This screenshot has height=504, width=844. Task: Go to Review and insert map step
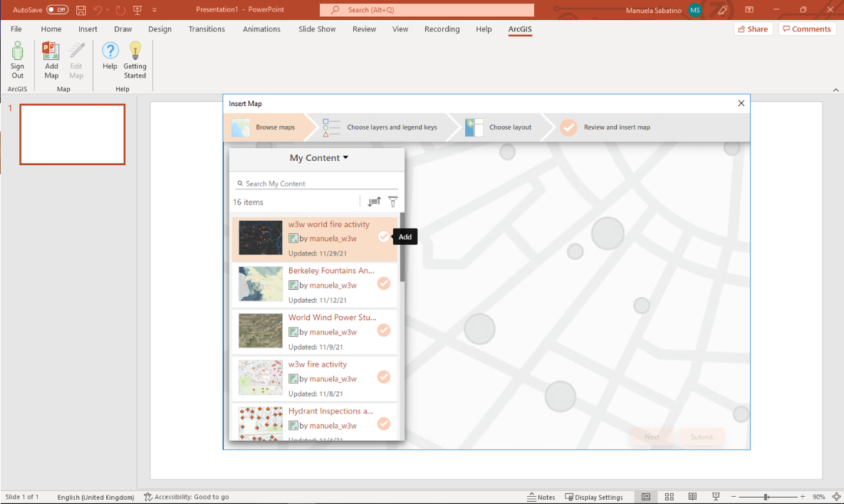pyautogui.click(x=605, y=127)
